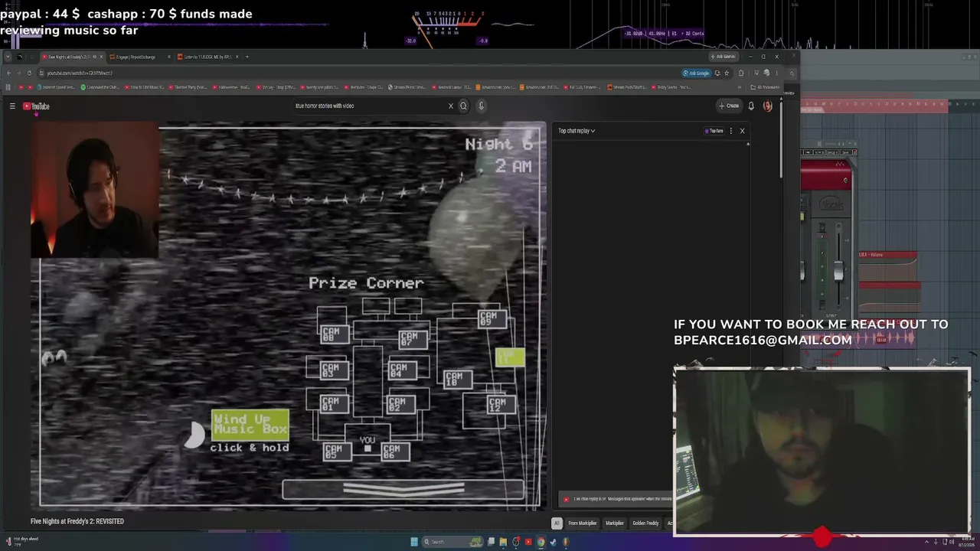Select CAM 10 on the camera map
Image resolution: width=980 pixels, height=551 pixels.
[458, 378]
